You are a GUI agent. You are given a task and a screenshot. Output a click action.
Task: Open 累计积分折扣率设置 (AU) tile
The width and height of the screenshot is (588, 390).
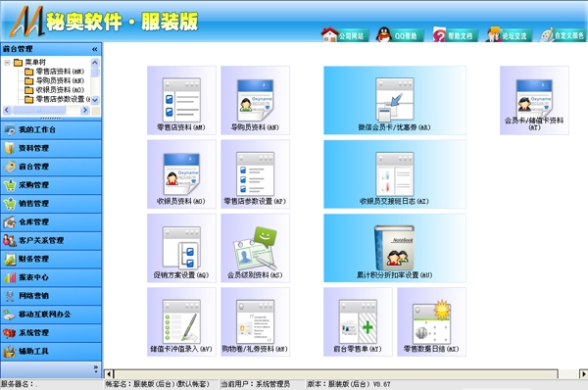(x=395, y=248)
